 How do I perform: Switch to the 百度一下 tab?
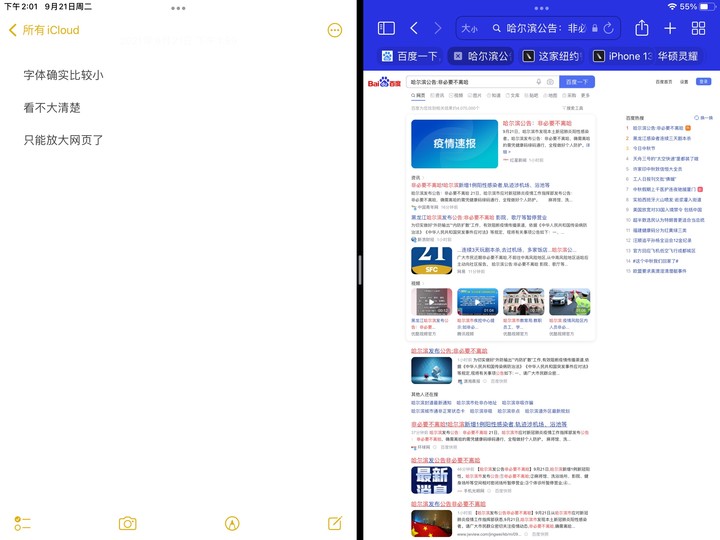tap(410, 56)
